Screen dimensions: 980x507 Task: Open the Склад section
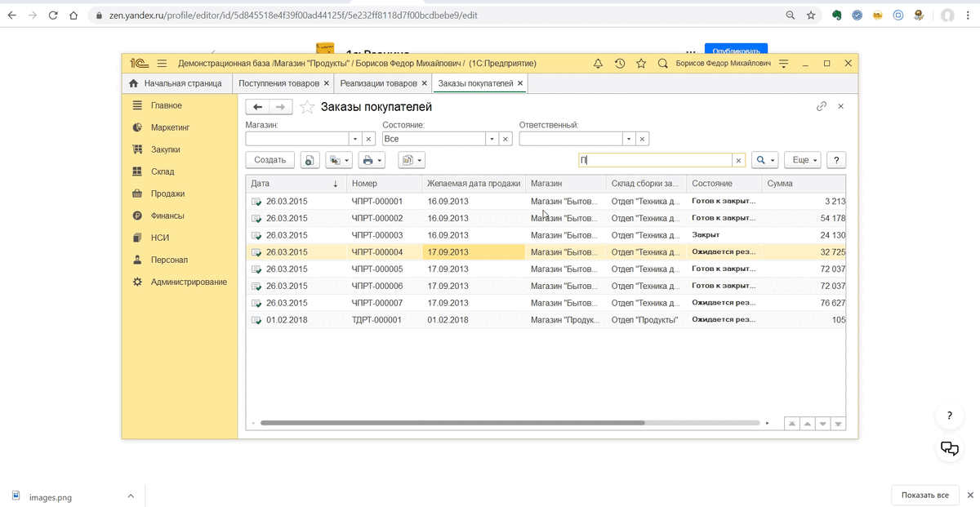click(x=162, y=171)
